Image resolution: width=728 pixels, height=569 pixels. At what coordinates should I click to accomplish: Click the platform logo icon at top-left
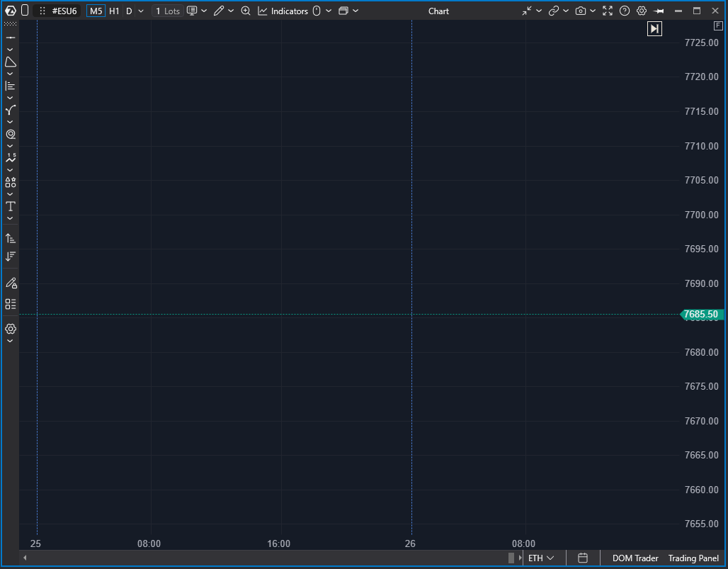point(10,11)
